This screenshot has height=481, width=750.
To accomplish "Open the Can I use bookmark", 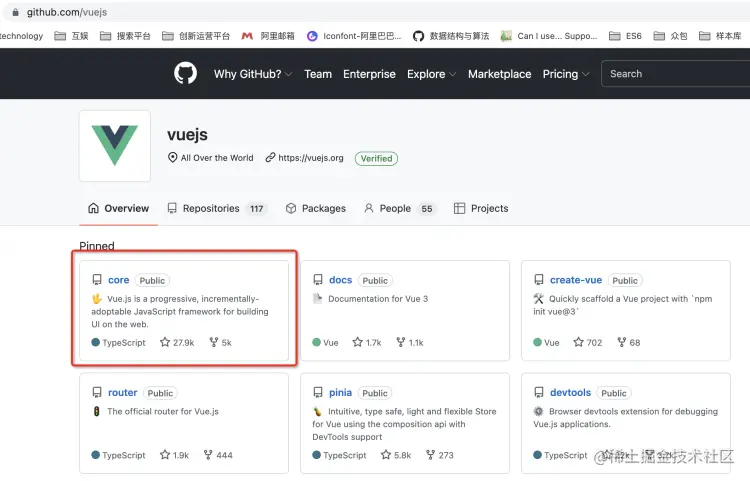I will 549,36.
